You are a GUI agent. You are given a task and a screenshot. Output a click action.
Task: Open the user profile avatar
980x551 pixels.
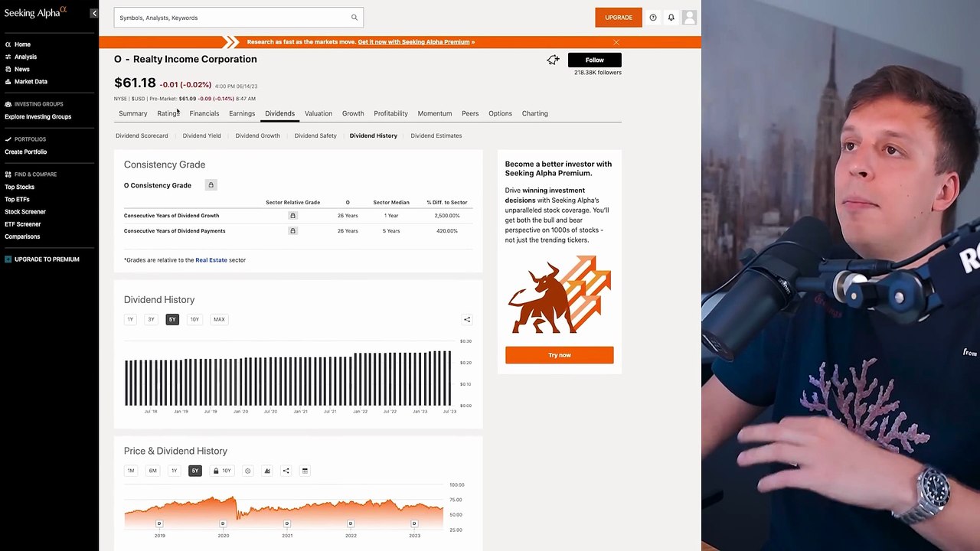pos(689,18)
